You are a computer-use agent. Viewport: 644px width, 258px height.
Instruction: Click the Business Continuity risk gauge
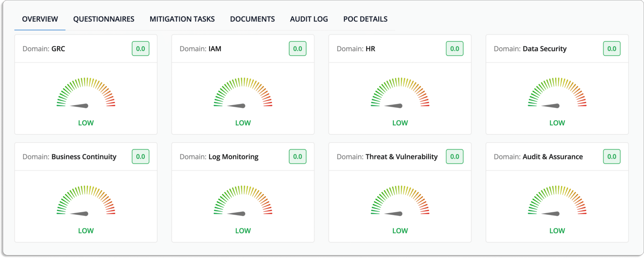pos(86,200)
